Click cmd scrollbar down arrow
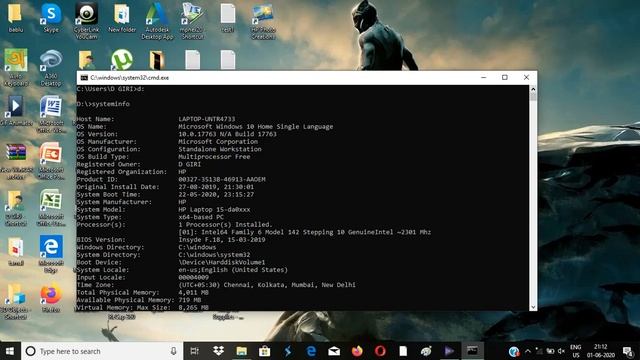 point(533,307)
